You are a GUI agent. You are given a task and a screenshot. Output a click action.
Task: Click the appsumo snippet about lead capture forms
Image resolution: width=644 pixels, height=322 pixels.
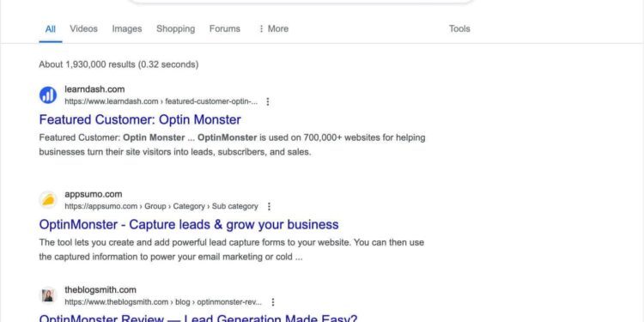pos(232,250)
